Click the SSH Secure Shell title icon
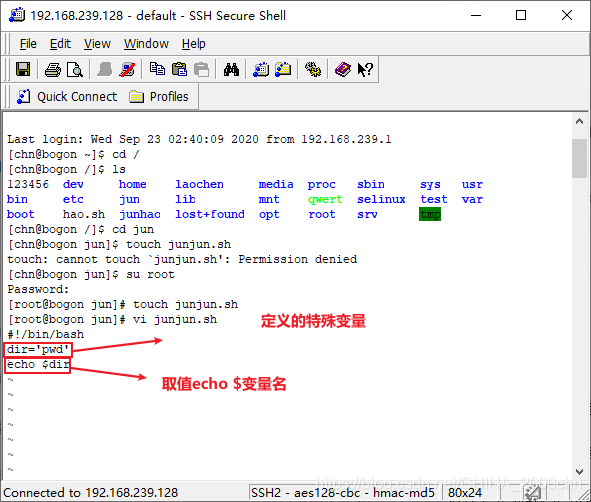Image resolution: width=591 pixels, height=502 pixels. point(17,15)
